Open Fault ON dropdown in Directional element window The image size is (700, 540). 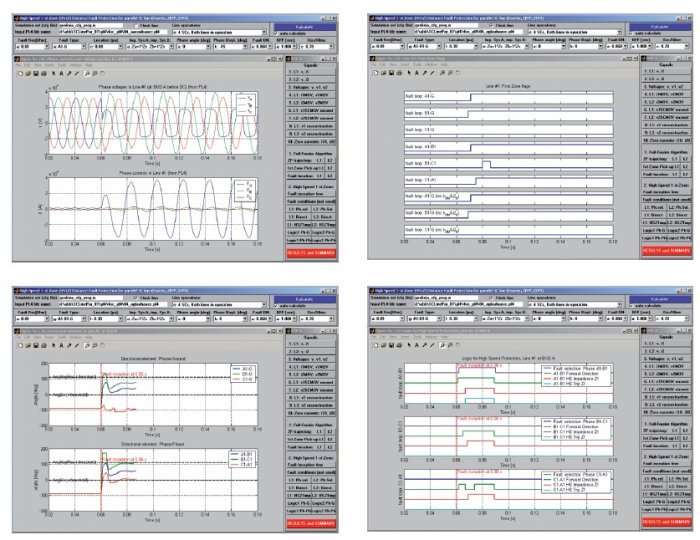point(261,319)
